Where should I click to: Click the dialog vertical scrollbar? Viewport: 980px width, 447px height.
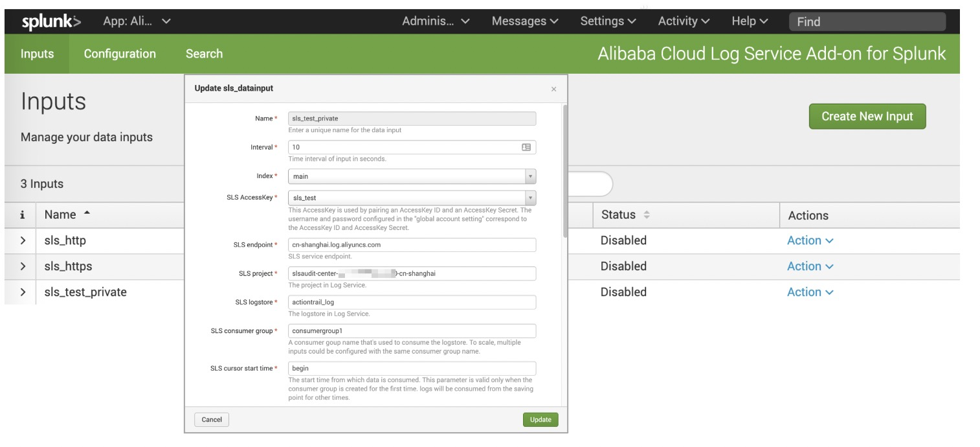[564, 171]
